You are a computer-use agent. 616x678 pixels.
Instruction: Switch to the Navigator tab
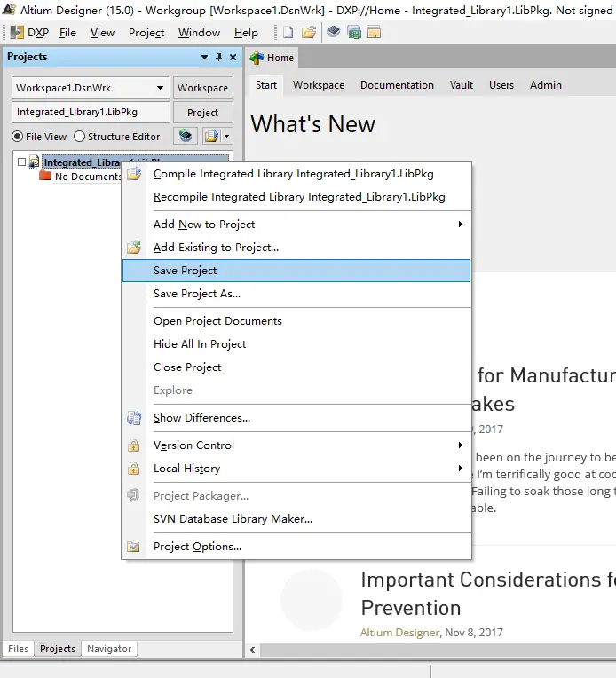109,649
